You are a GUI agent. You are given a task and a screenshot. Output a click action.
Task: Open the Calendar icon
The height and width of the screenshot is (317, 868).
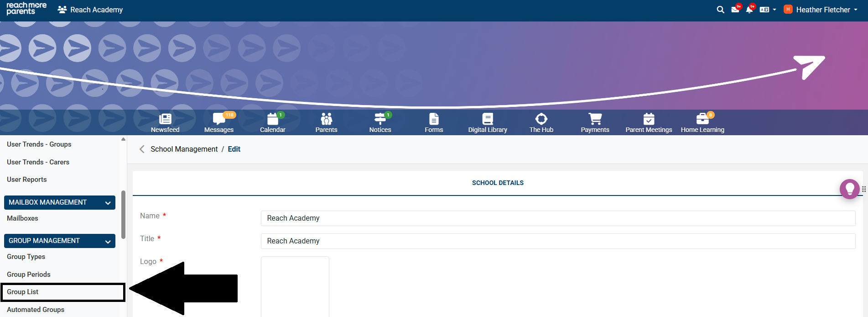tap(272, 120)
